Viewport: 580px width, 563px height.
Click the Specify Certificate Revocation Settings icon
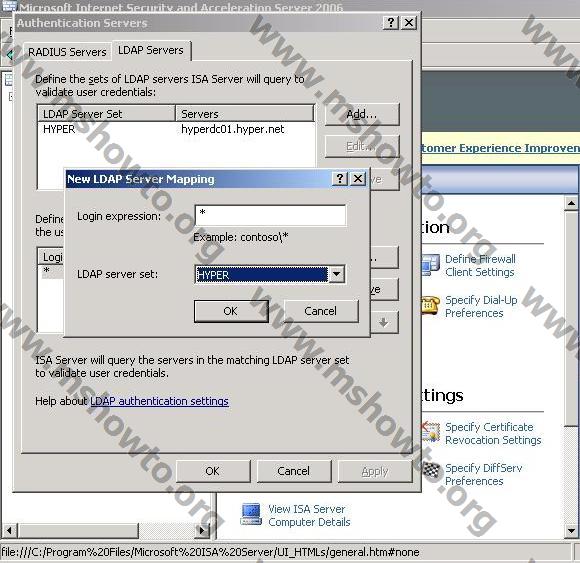click(x=431, y=432)
